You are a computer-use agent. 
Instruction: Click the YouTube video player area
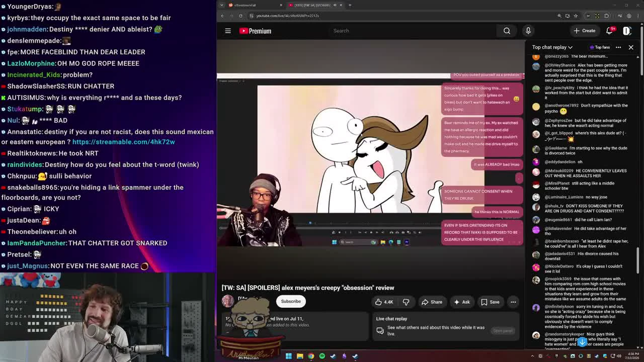371,160
